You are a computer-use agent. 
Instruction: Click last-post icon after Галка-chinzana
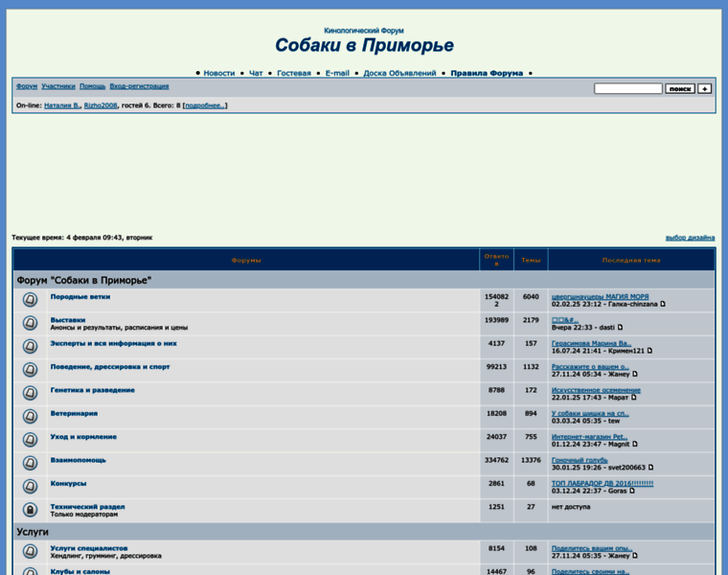pos(662,305)
